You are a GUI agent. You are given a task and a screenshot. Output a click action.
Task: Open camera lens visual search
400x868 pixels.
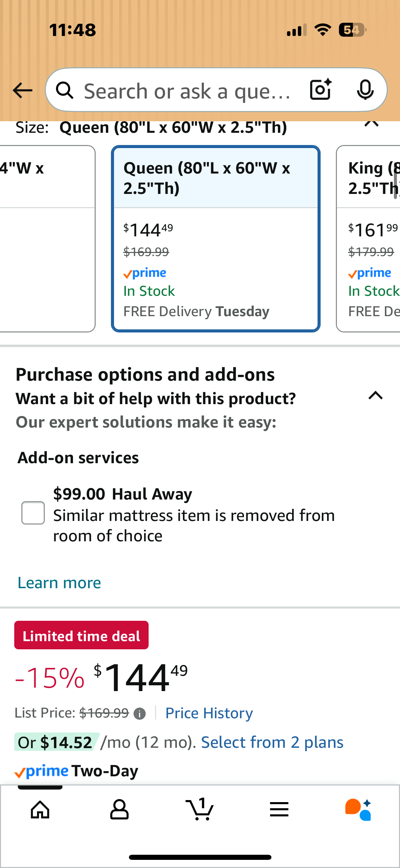point(320,90)
